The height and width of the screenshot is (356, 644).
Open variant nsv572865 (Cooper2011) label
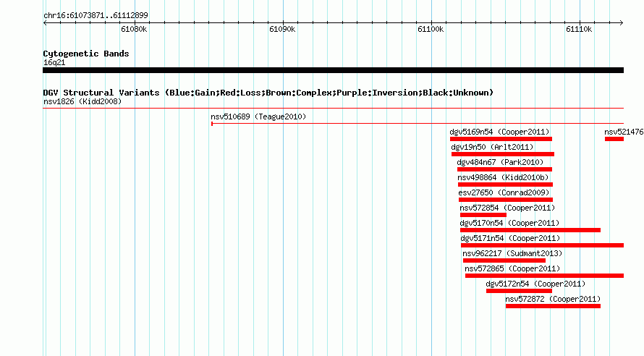click(512, 268)
